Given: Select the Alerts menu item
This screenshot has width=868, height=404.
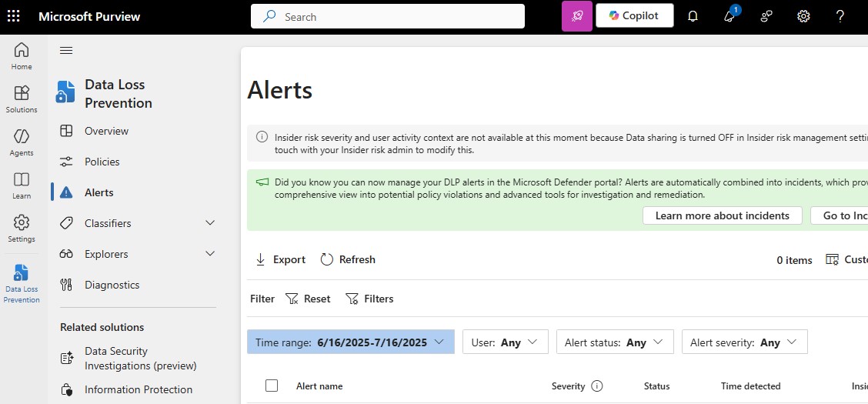Looking at the screenshot, I should pos(99,192).
